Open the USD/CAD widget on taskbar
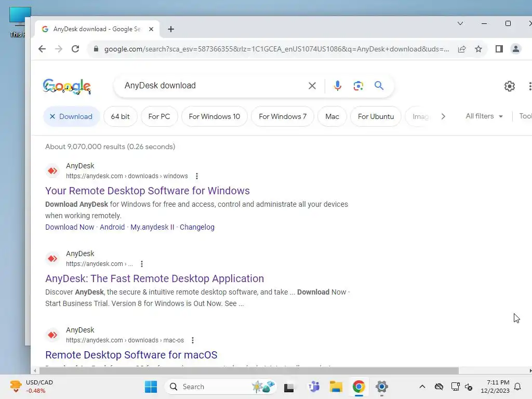532x399 pixels. coord(32,387)
